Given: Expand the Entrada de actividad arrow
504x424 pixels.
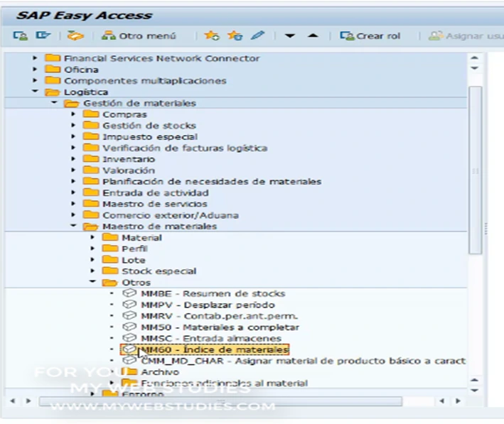Looking at the screenshot, I should click(73, 192).
